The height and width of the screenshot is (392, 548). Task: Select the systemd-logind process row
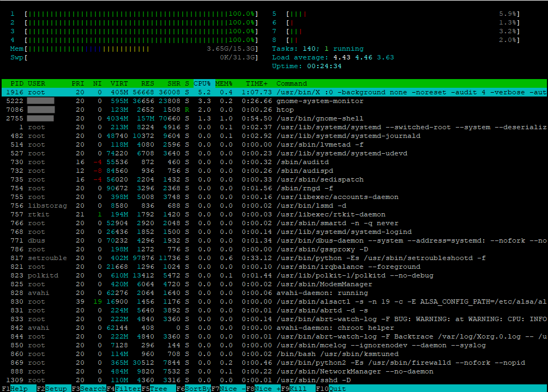coord(274,232)
